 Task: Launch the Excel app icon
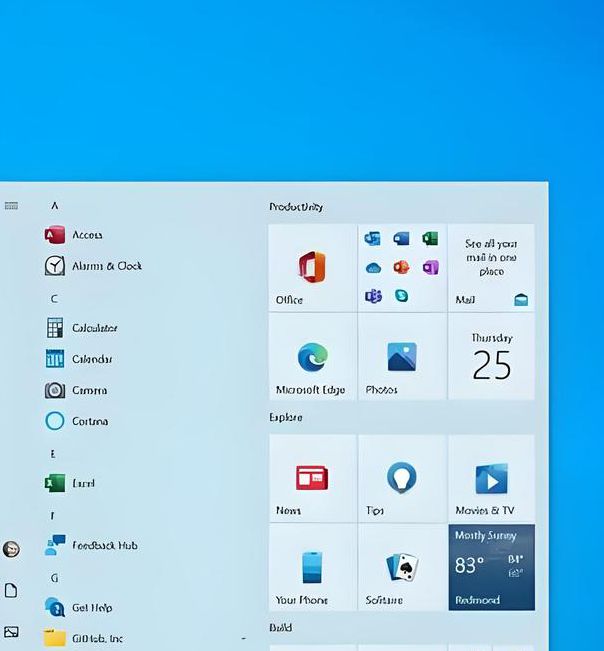(55, 483)
